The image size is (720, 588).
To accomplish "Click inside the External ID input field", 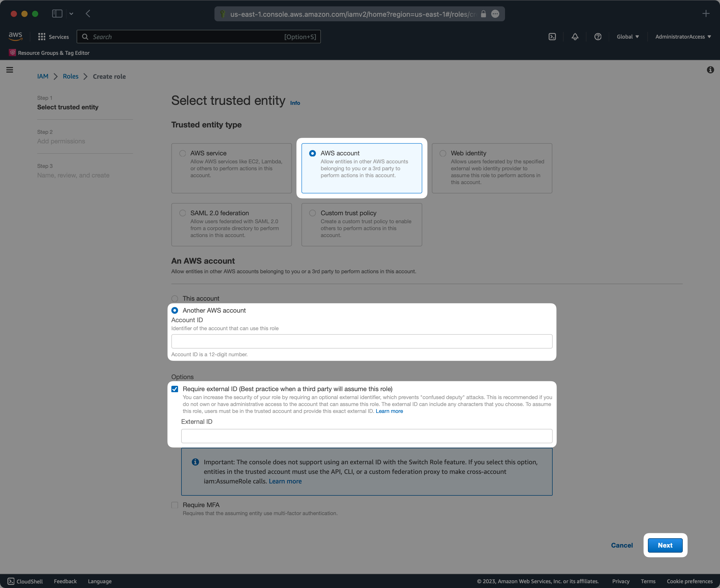I will pyautogui.click(x=366, y=436).
